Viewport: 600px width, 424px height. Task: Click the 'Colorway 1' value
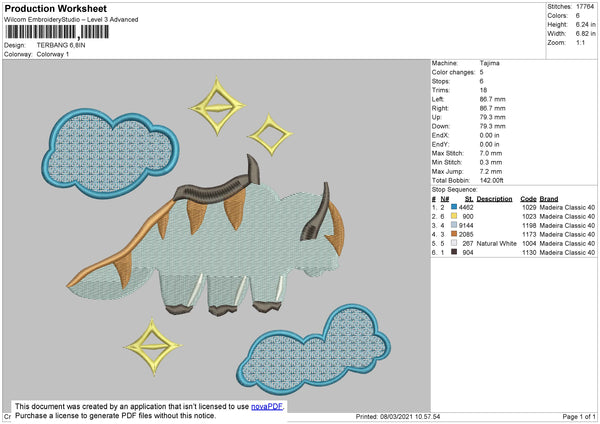[53, 54]
